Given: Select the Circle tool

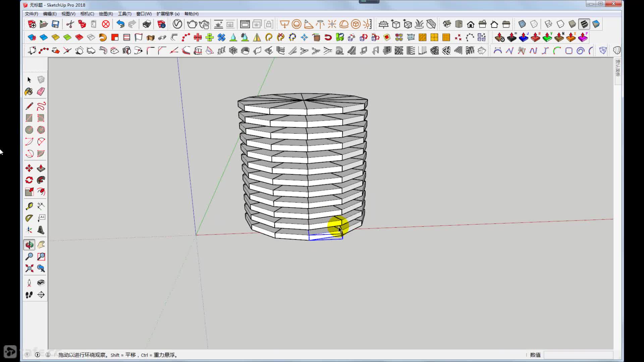Looking at the screenshot, I should pos(29,130).
